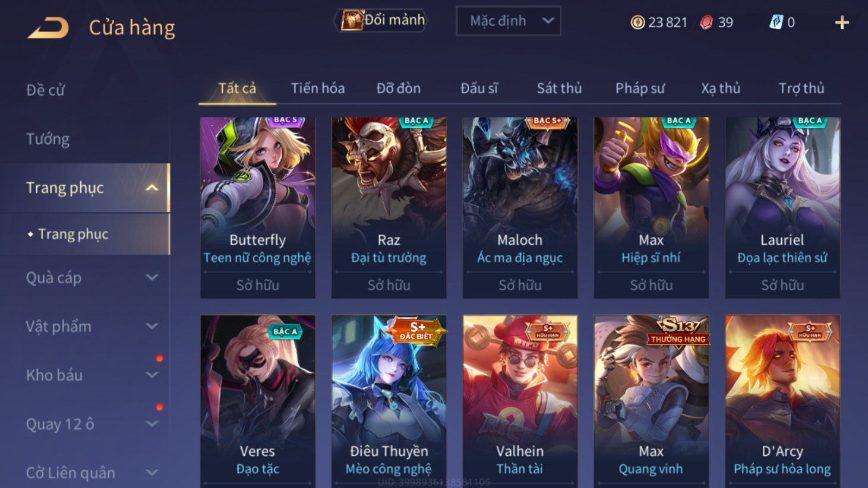This screenshot has height=488, width=868.
Task: Click the golden back arrow icon
Action: [49, 27]
